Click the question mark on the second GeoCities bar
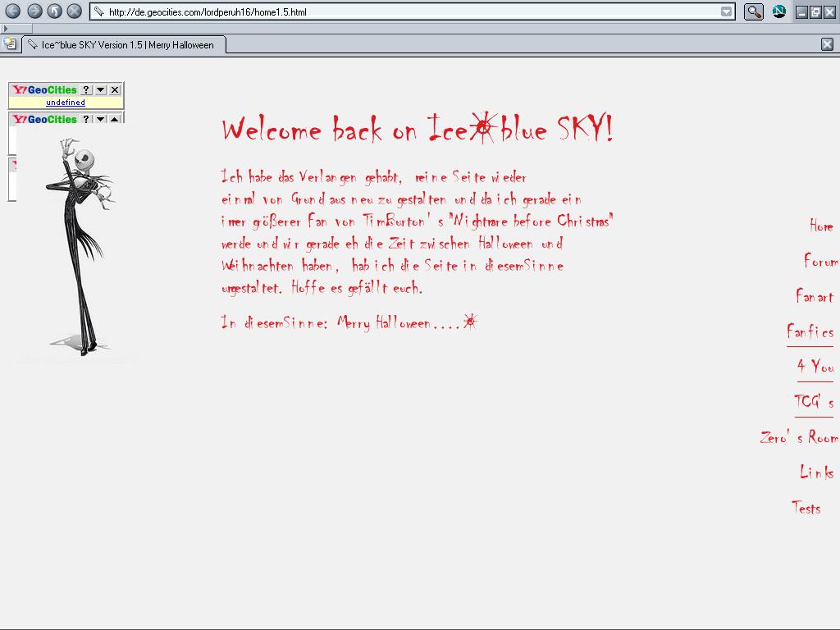840x630 pixels. click(86, 119)
